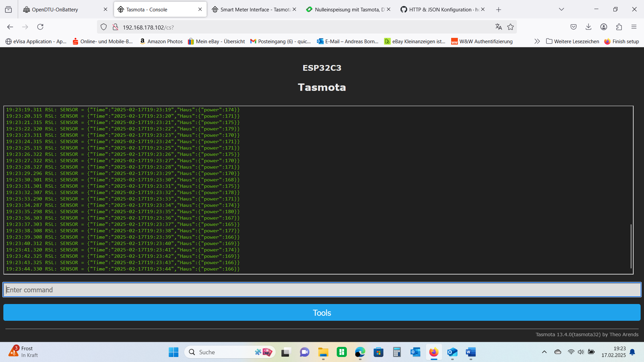Click the blue Tools button
The height and width of the screenshot is (362, 644).
[x=322, y=313]
